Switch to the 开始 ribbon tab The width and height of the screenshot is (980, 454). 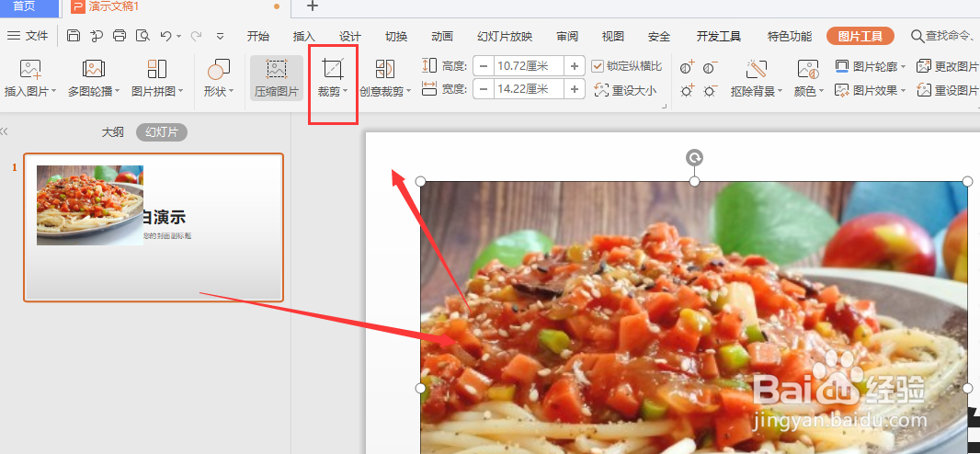click(257, 36)
